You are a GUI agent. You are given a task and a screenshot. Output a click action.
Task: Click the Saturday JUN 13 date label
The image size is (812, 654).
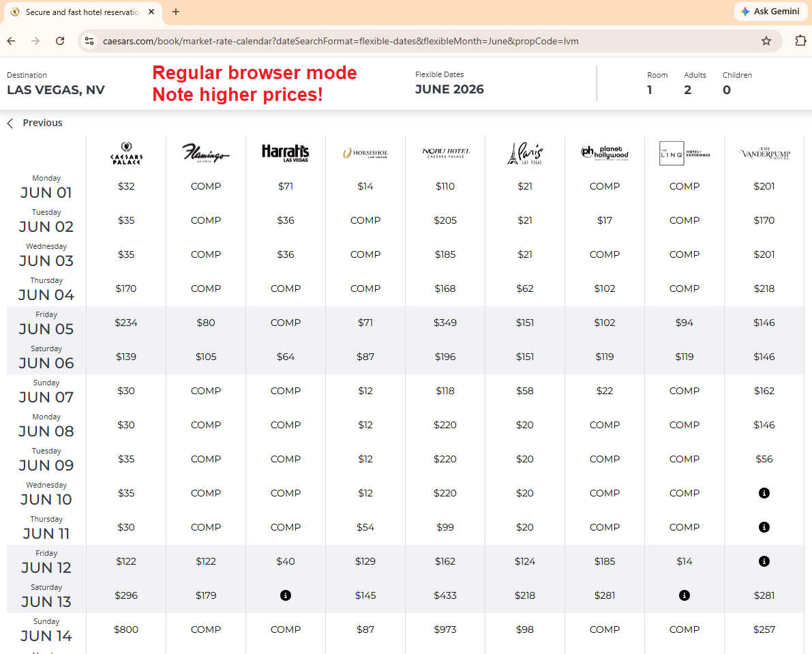46,597
